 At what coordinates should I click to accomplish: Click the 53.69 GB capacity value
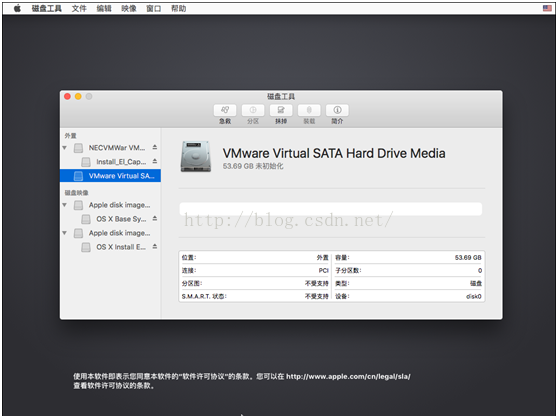tap(468, 258)
